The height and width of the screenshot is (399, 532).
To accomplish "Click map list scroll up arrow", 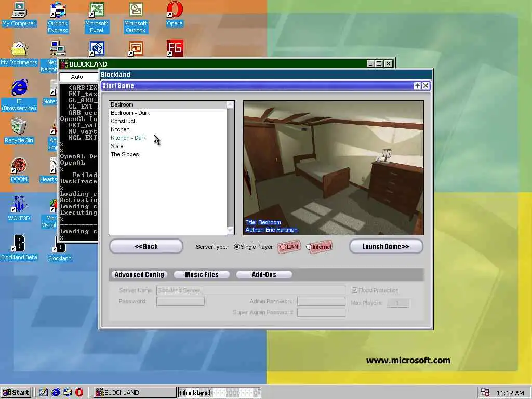I will tap(230, 104).
